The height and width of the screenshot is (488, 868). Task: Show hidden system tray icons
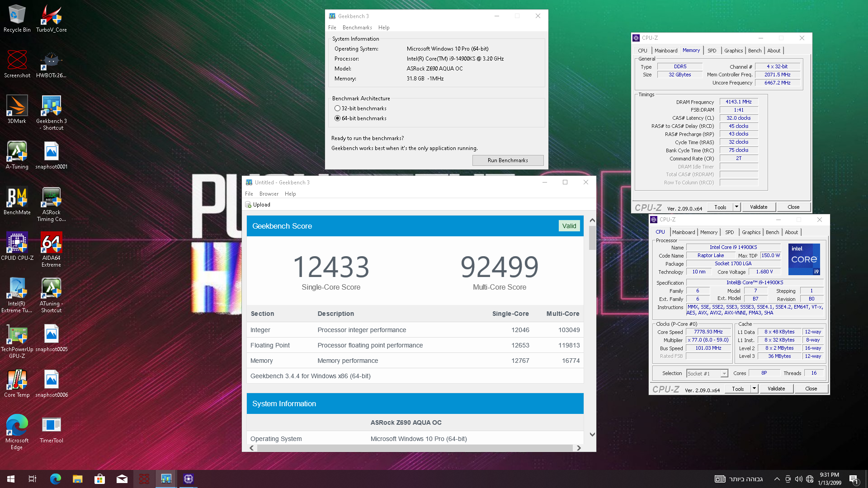point(777,479)
